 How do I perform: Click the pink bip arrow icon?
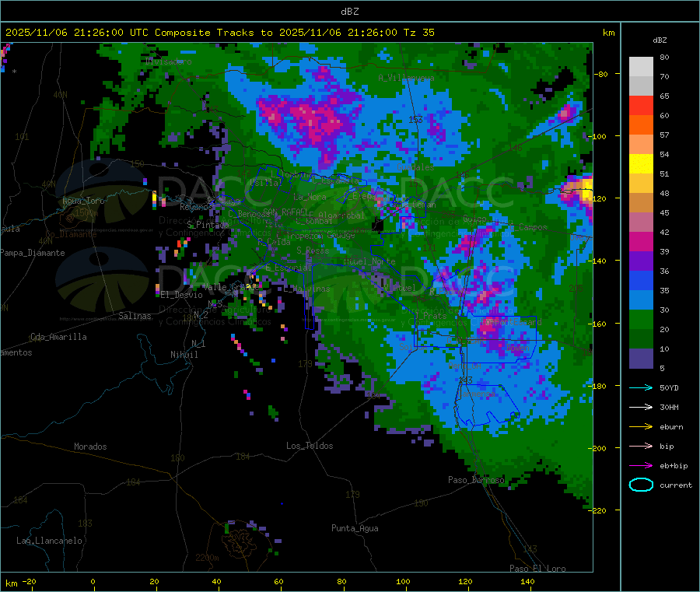coord(641,446)
